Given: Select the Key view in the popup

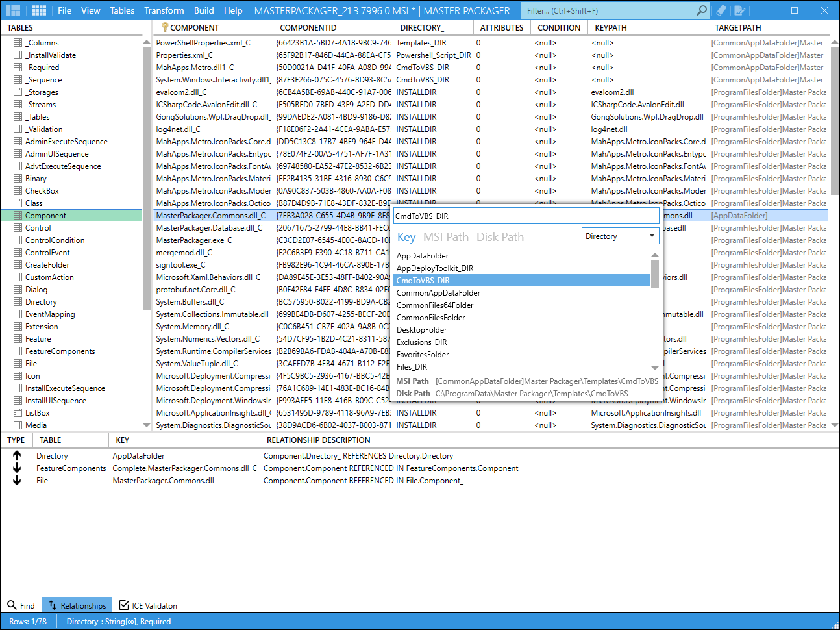Looking at the screenshot, I should [x=406, y=236].
